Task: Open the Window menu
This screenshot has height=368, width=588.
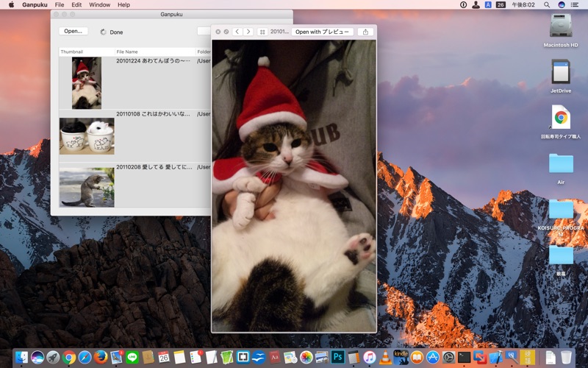Action: click(x=99, y=5)
